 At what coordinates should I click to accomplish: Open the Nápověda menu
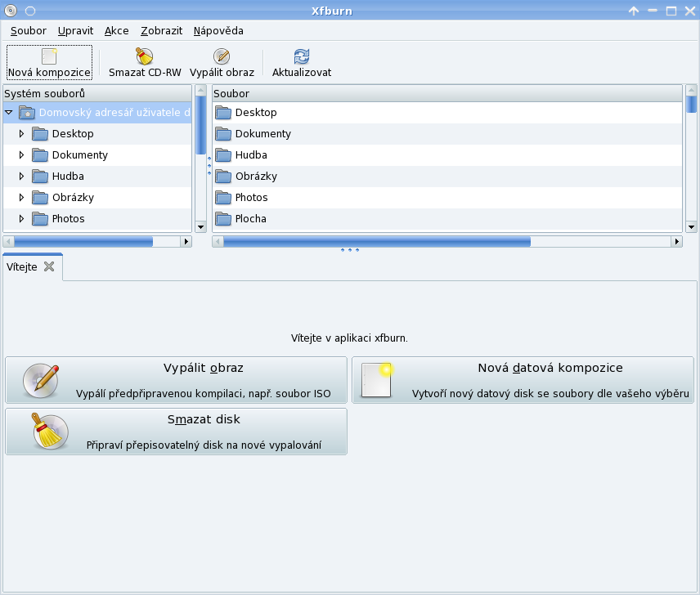pyautogui.click(x=218, y=31)
